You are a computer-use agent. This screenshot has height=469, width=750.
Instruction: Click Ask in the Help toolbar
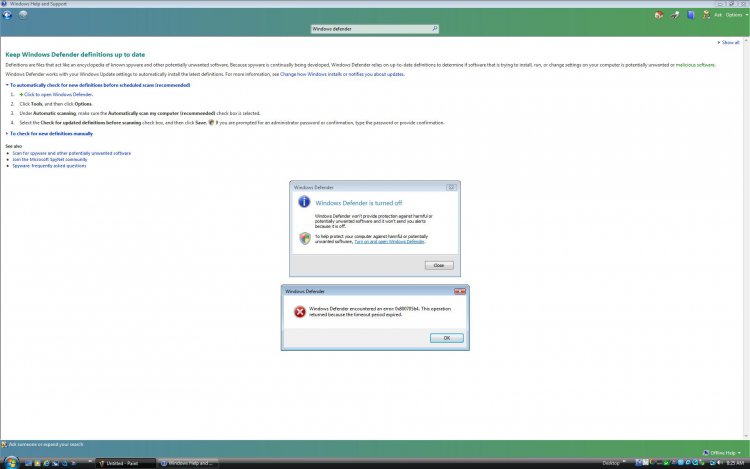click(717, 15)
